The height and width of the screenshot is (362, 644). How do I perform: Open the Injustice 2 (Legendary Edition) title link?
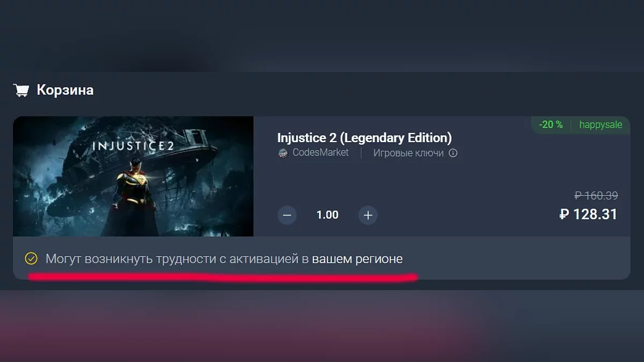(x=364, y=138)
